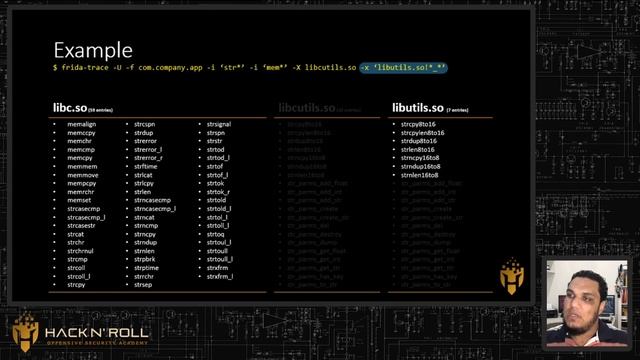
Task: Click the gold shield logo on the slide
Action: (x=512, y=276)
